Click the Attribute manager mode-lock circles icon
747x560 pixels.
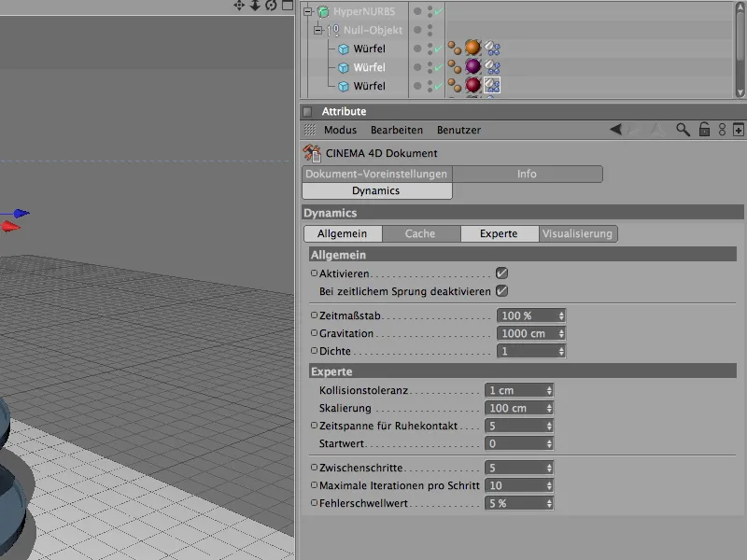click(722, 130)
